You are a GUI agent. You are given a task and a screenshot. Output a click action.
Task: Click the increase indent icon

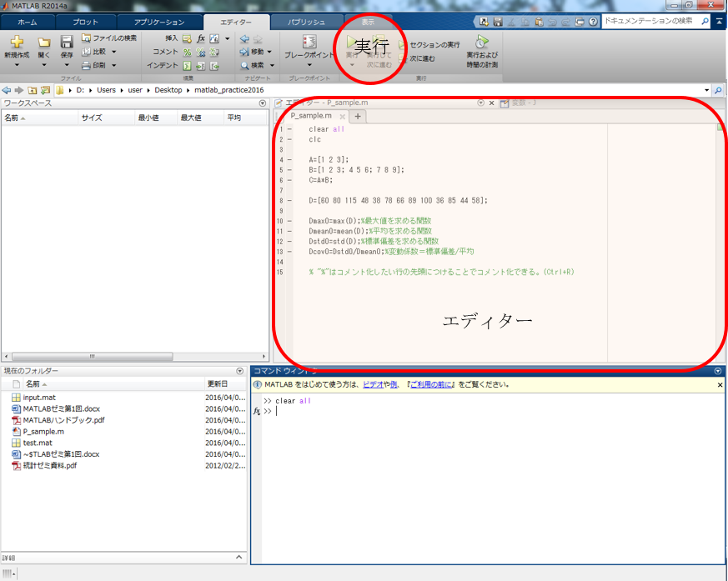(x=201, y=66)
